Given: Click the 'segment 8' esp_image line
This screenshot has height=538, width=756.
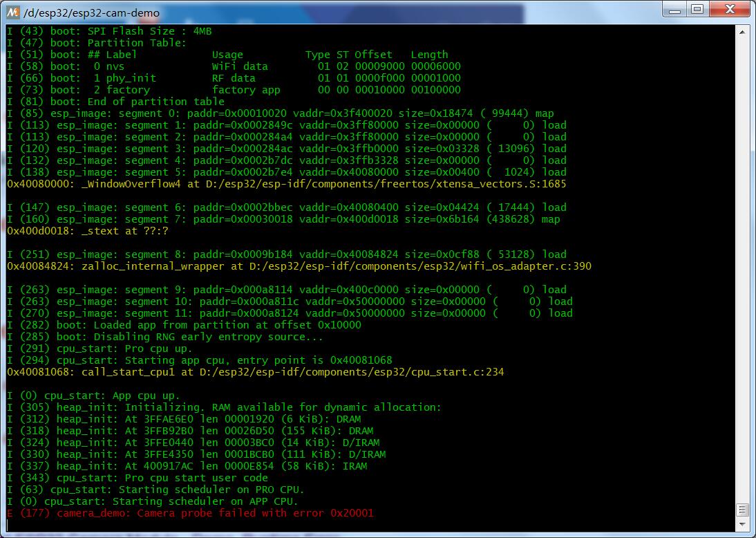Looking at the screenshot, I should tap(286, 254).
